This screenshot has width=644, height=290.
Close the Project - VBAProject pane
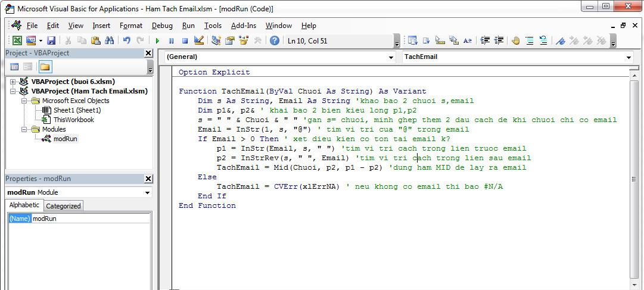(x=148, y=53)
